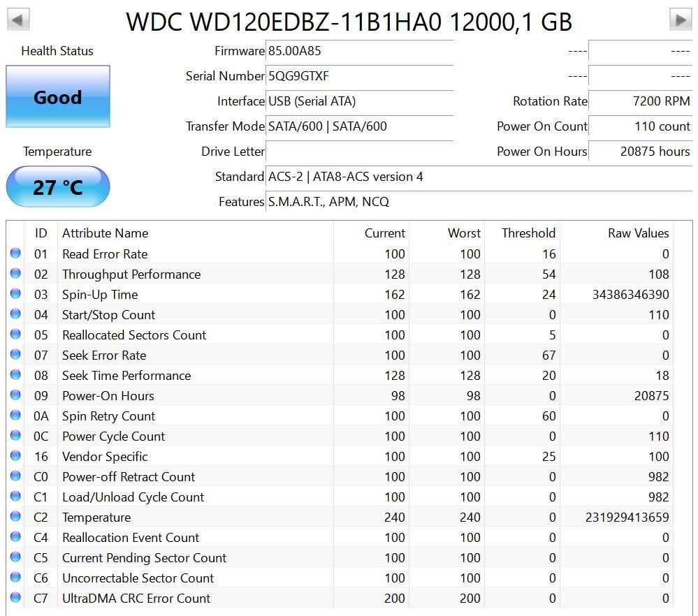Select the Spin Retry Count attribute name

click(x=108, y=416)
